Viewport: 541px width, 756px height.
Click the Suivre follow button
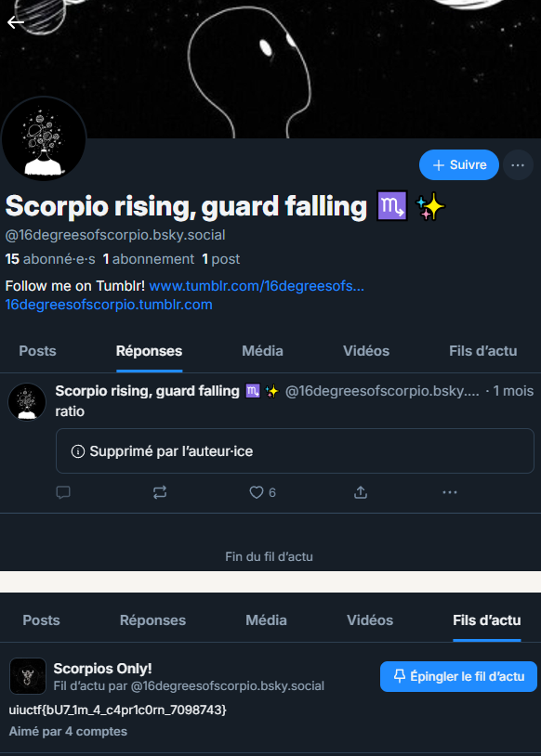(x=459, y=165)
